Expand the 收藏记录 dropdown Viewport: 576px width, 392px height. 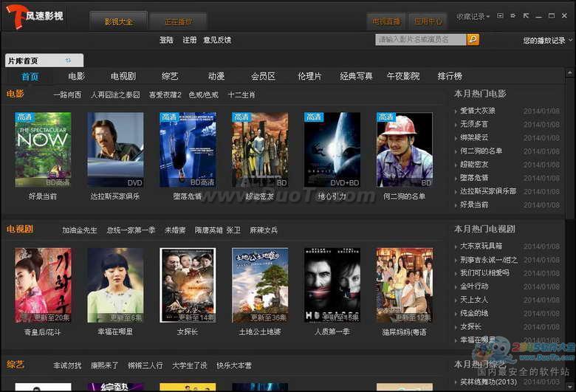[x=473, y=16]
